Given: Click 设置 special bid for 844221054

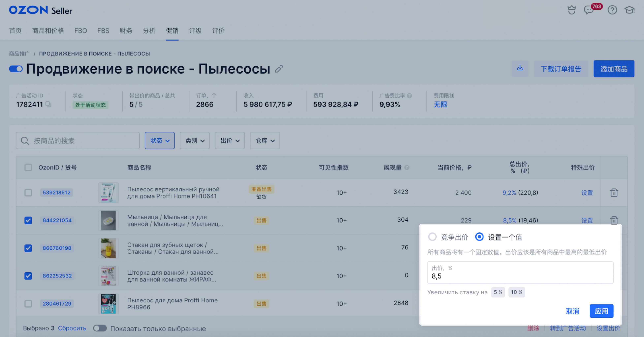Looking at the screenshot, I should point(587,220).
